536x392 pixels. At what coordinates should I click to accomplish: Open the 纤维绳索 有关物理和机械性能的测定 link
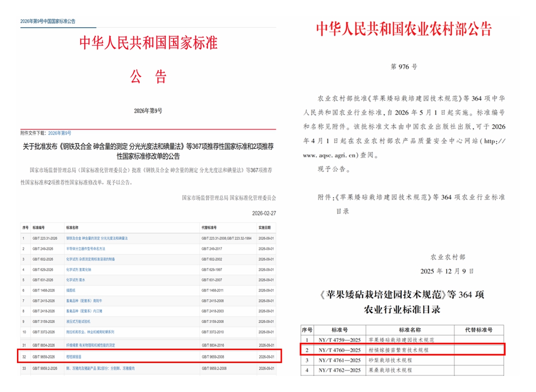coord(91,345)
